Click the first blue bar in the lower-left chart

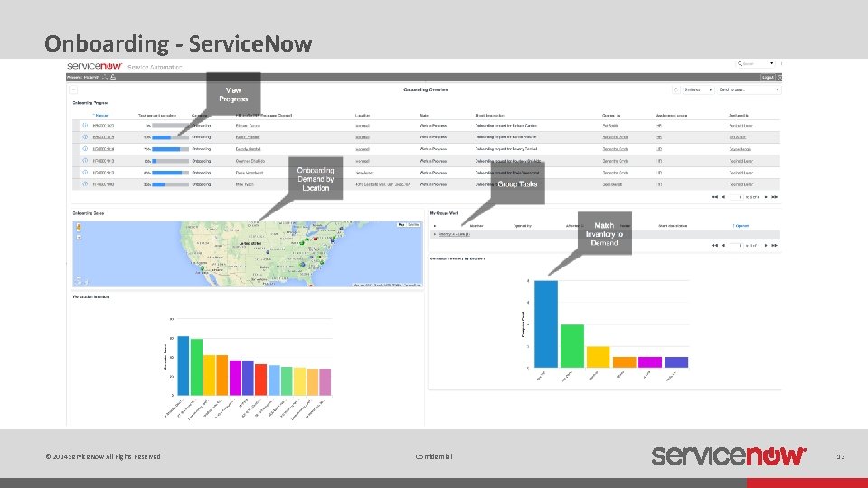pos(184,366)
